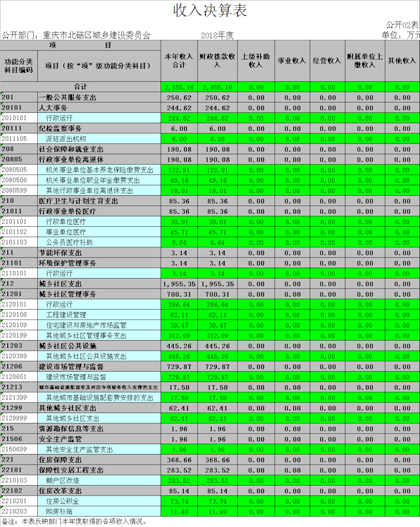Click the 上级补助收入 column header
This screenshot has height=527, width=420.
pyautogui.click(x=255, y=61)
